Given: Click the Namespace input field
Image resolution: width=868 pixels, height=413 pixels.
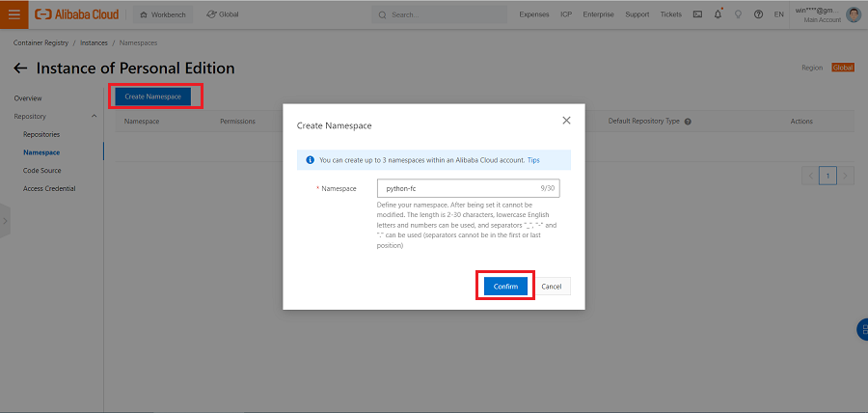Looking at the screenshot, I should pyautogui.click(x=469, y=188).
